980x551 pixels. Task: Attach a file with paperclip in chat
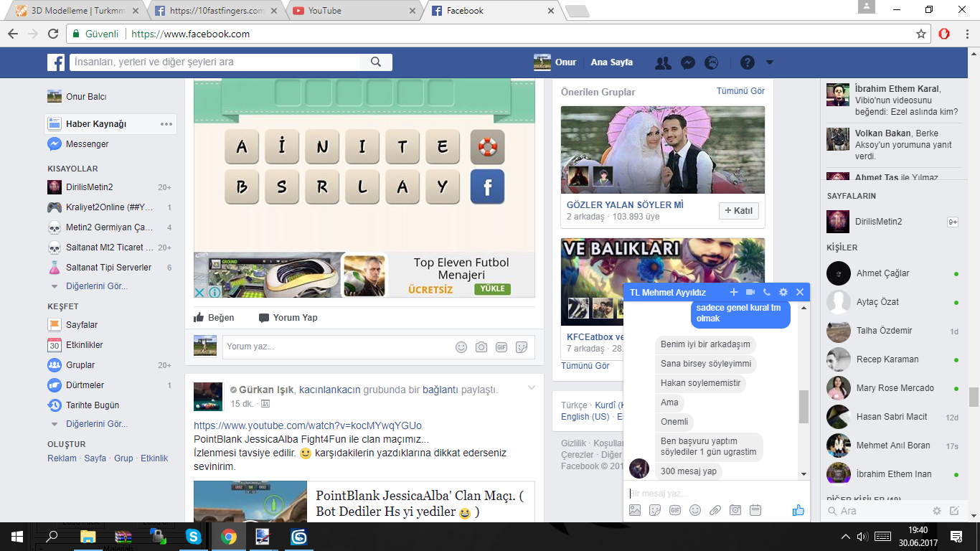coord(715,510)
